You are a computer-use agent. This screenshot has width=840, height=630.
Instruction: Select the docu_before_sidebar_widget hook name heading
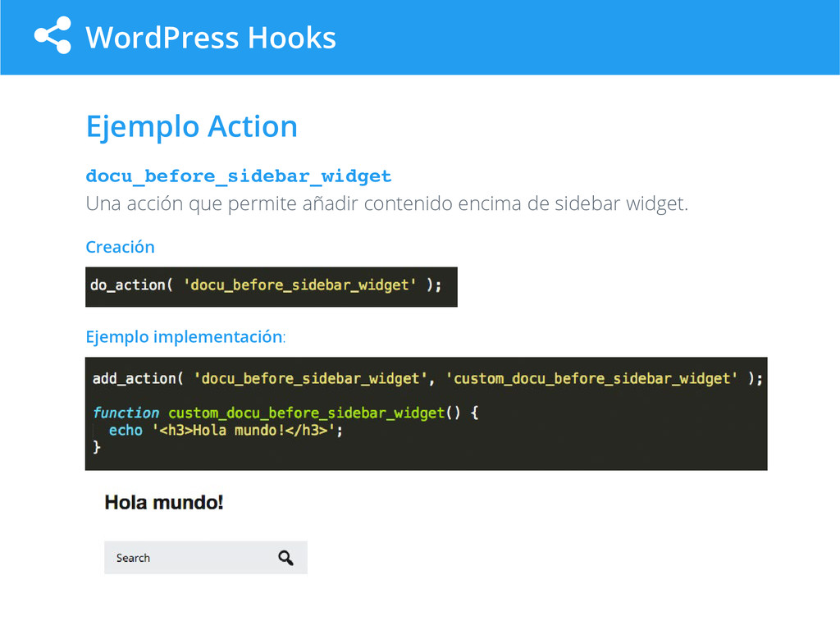point(239,176)
